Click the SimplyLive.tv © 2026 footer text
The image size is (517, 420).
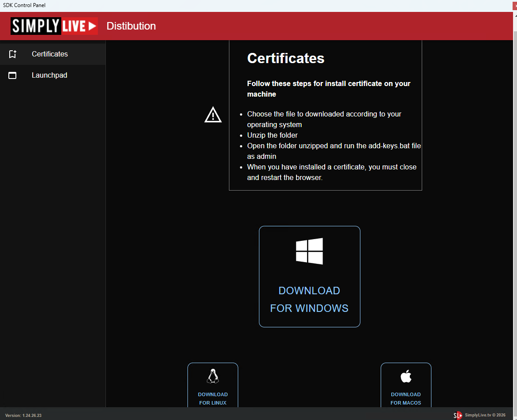(485, 415)
